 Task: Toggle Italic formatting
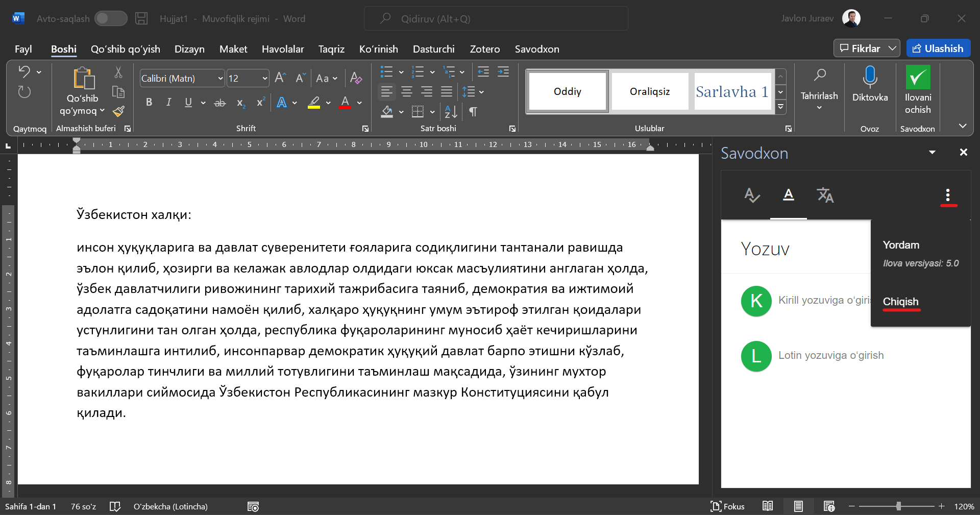point(168,103)
